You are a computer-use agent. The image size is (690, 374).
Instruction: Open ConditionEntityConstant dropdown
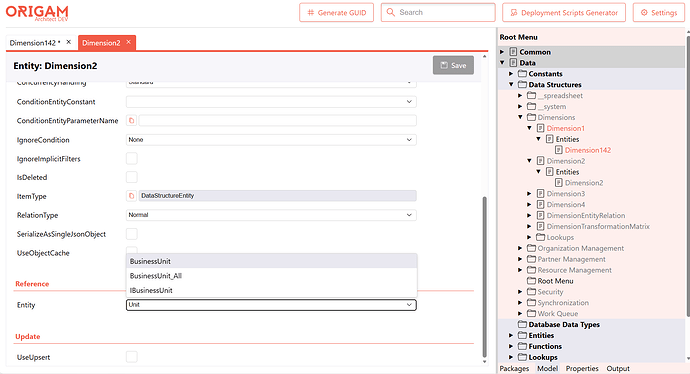pos(271,102)
